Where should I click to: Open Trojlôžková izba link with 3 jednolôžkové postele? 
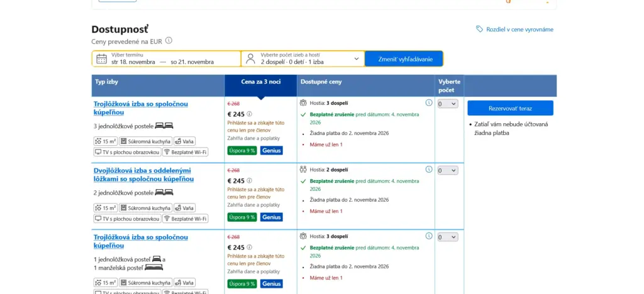141,108
